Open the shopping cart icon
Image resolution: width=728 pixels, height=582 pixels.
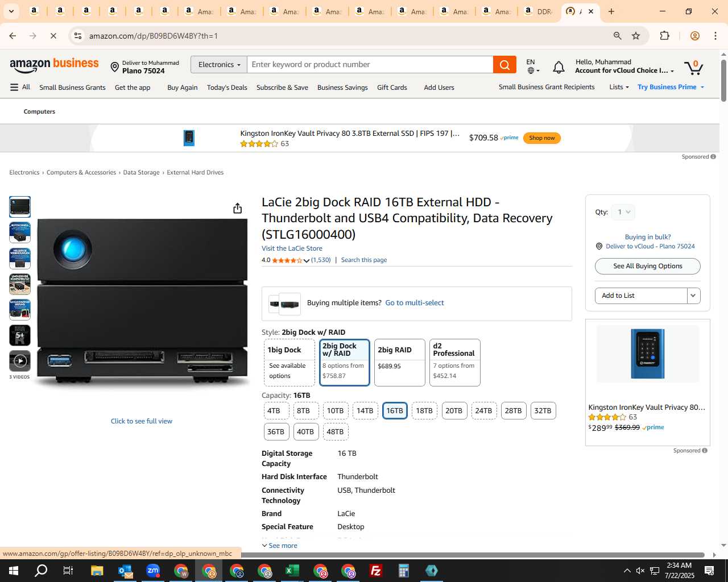pyautogui.click(x=693, y=68)
